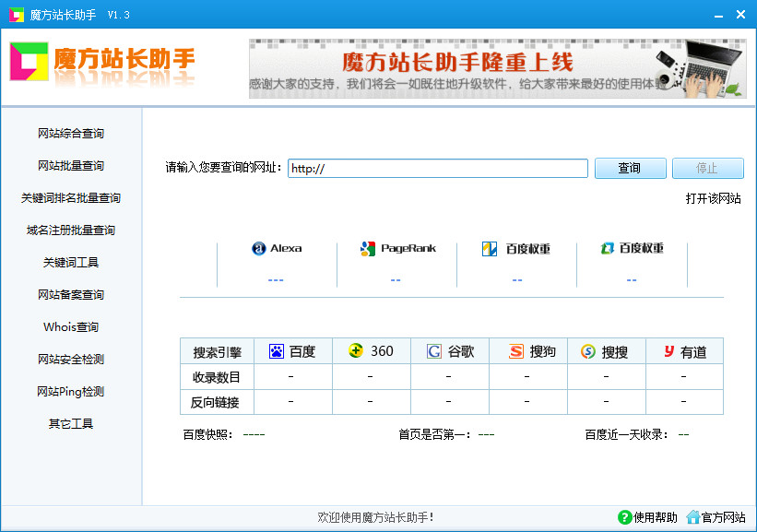757x532 pixels.
Task: Close the 魔方站长助手 window
Action: pyautogui.click(x=740, y=15)
